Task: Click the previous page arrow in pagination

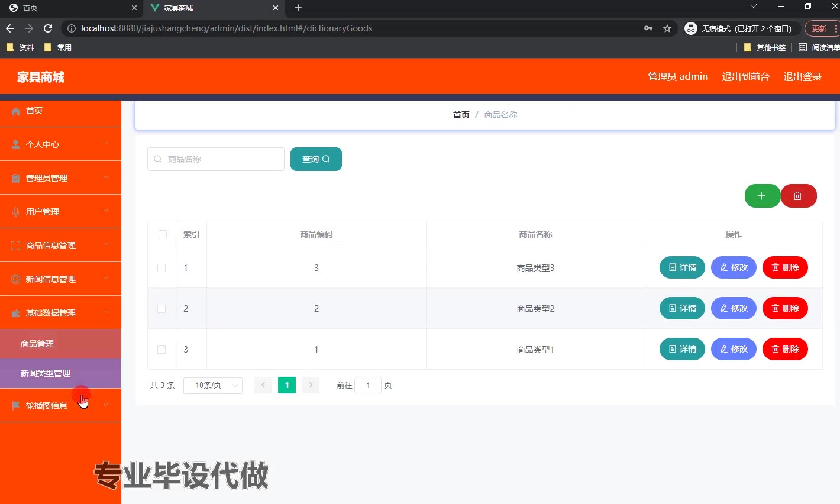Action: point(263,385)
